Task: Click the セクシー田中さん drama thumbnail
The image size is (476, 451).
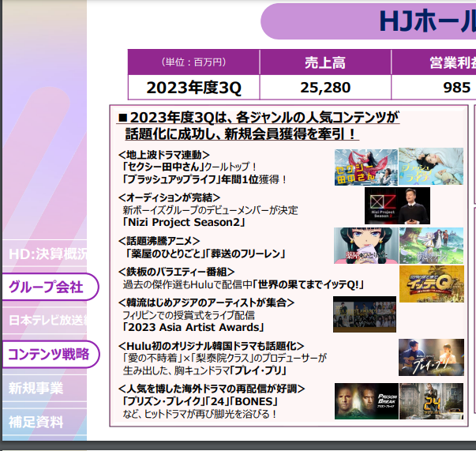Action: tap(365, 167)
